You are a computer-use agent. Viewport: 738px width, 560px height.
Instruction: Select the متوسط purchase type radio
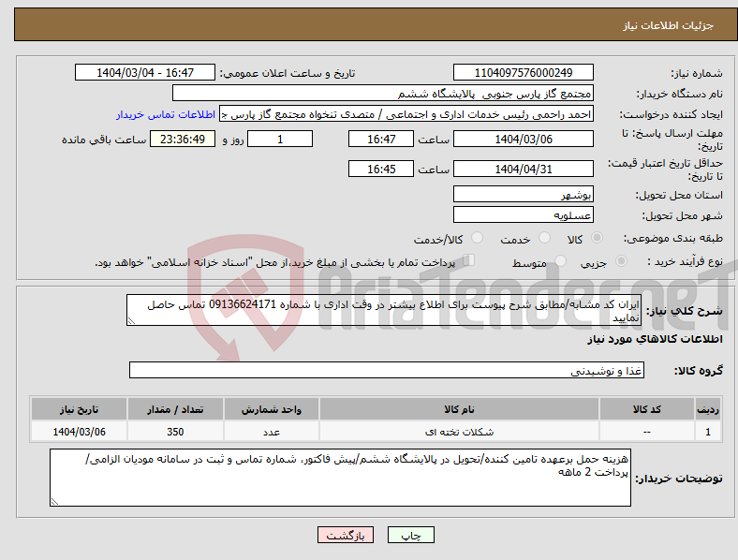560,260
